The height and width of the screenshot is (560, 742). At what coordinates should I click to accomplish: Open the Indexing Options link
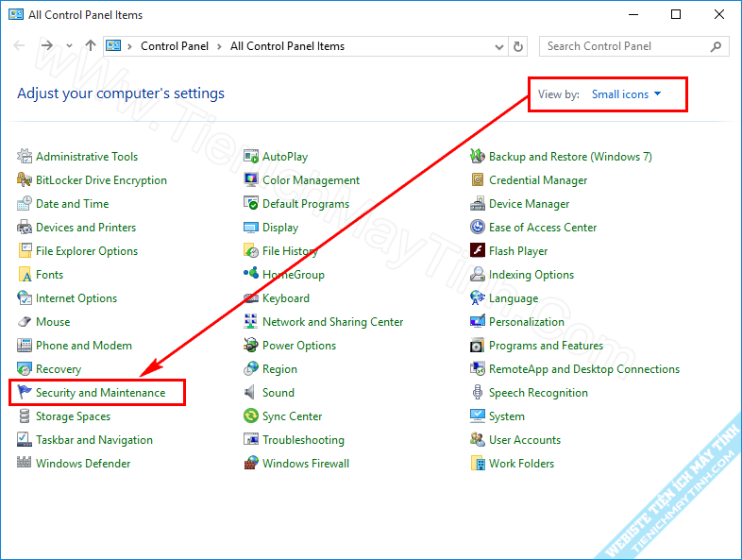(x=531, y=275)
